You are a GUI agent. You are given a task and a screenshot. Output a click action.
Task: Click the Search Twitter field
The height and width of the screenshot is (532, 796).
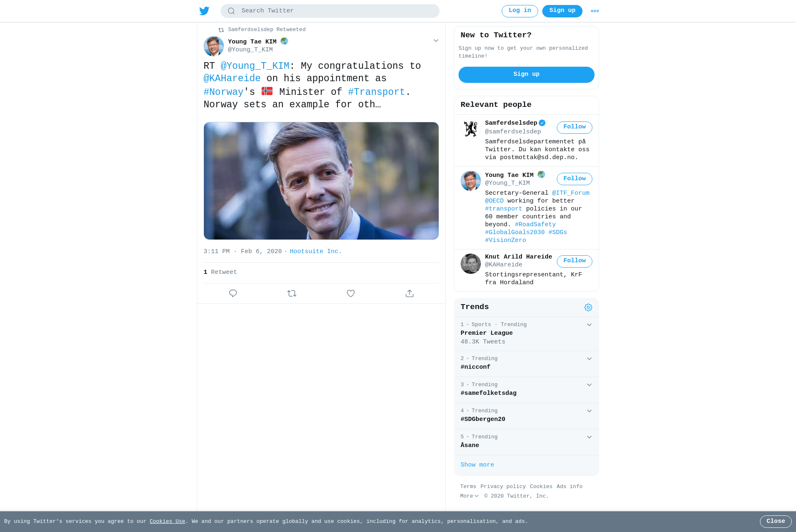point(330,11)
